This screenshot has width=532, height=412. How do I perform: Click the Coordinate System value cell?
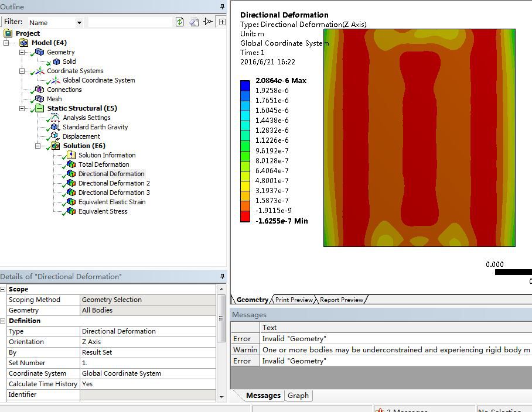[x=148, y=373]
